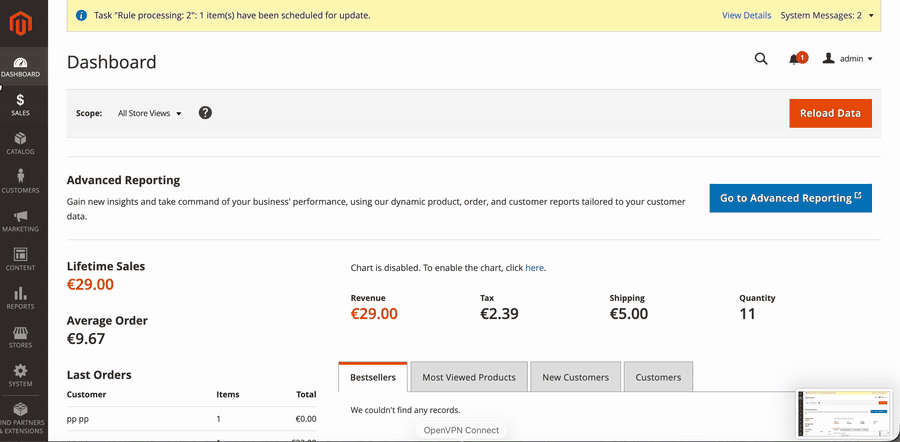Viewport: 900px width, 442px height.
Task: Click the Revenue €29.00 value
Action: click(x=374, y=314)
